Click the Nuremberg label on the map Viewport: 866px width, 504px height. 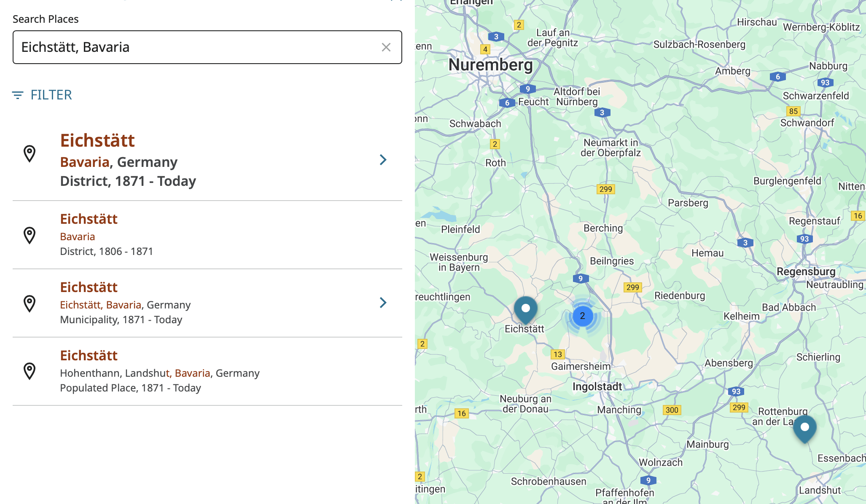(490, 65)
